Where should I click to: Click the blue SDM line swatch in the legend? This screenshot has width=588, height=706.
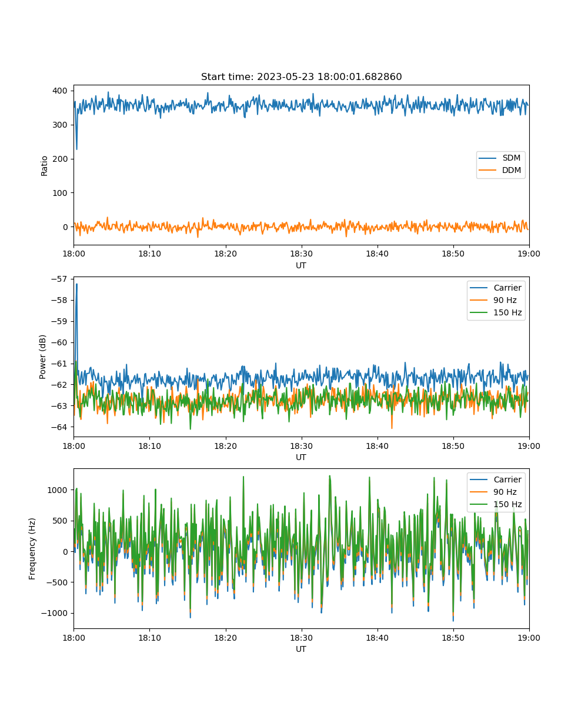(488, 158)
